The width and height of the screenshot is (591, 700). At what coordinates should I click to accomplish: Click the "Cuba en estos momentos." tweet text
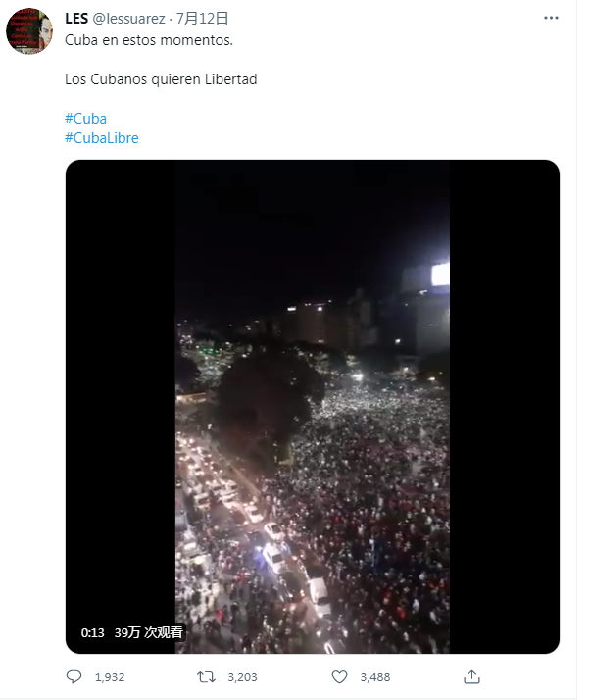(149, 40)
